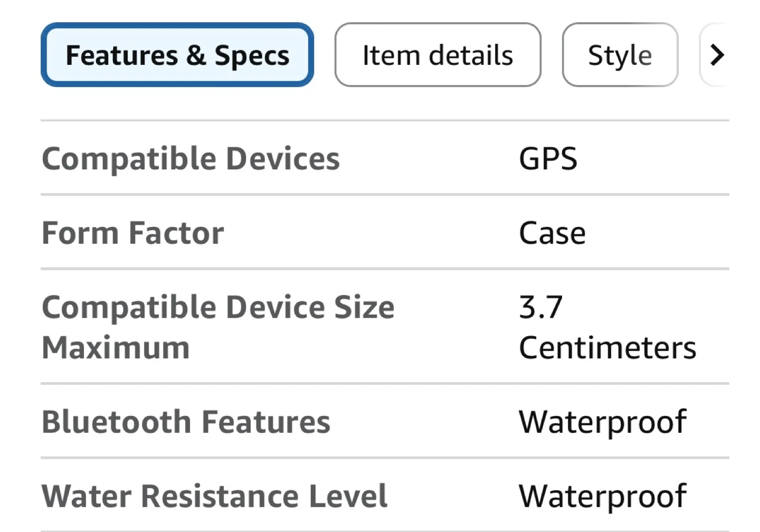Click the ampersand in the Features & Specs tab
The height and width of the screenshot is (532, 760).
coord(196,55)
